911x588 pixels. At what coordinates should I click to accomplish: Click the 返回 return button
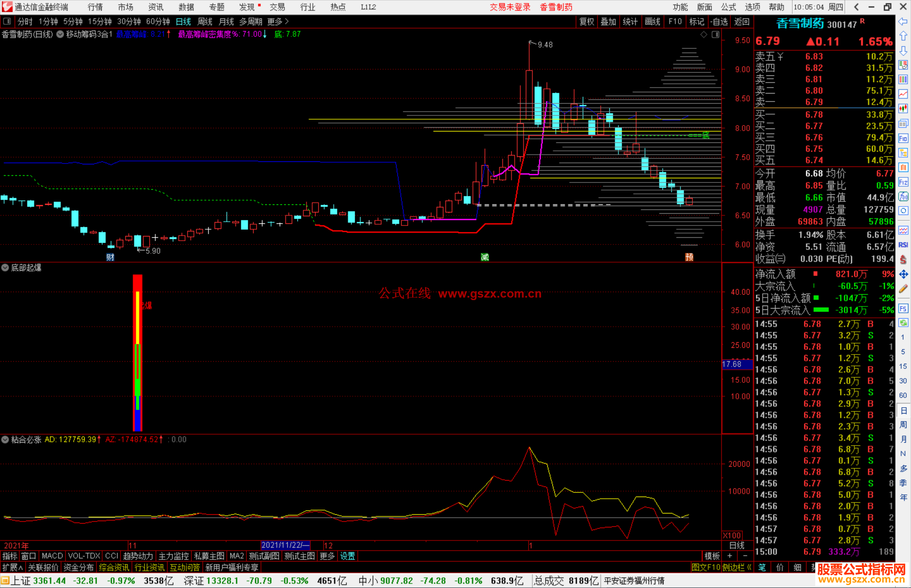coord(741,21)
